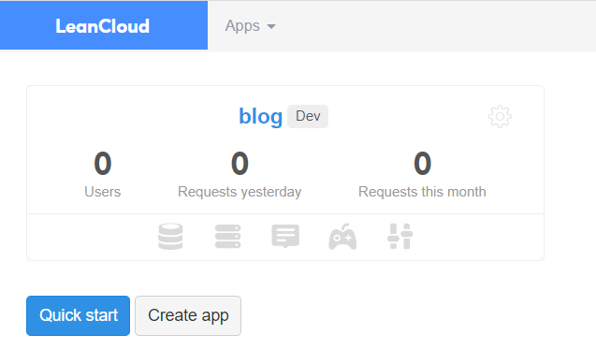The height and width of the screenshot is (364, 596).
Task: Click the Quick start button
Action: (78, 315)
